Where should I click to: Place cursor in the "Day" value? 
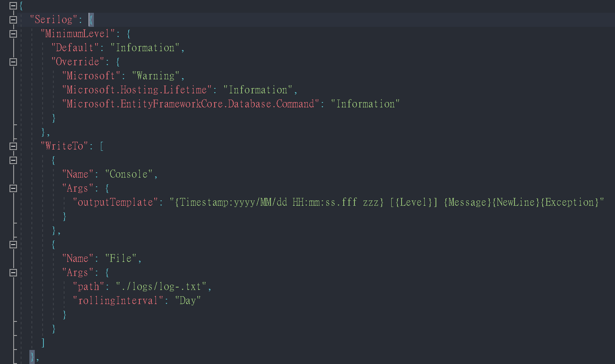(188, 301)
